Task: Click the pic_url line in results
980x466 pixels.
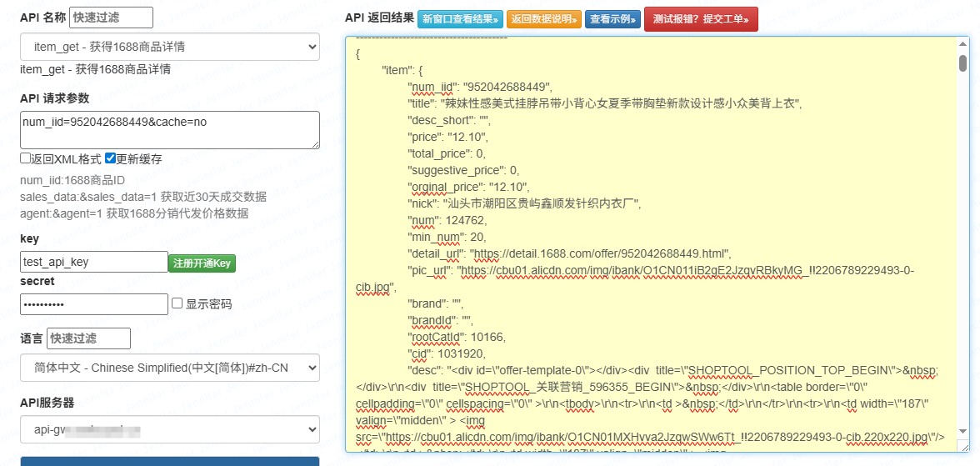Action: pos(661,270)
